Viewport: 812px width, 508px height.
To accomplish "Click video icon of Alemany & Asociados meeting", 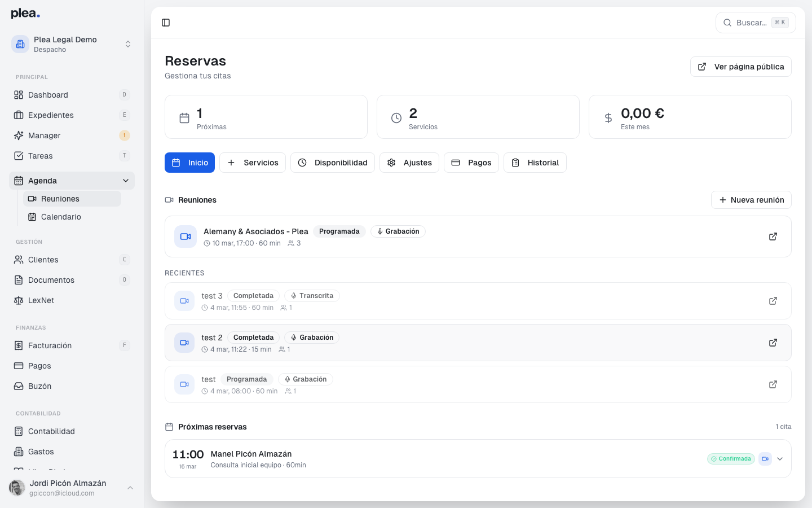I will point(186,237).
